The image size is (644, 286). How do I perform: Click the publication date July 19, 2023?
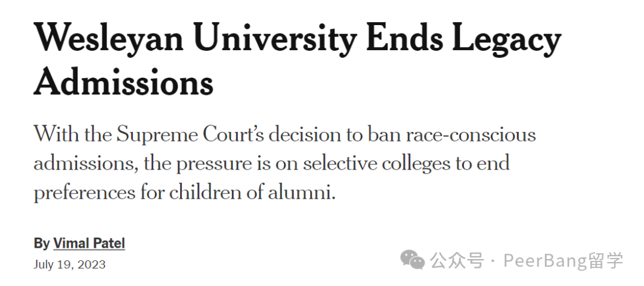point(69,264)
